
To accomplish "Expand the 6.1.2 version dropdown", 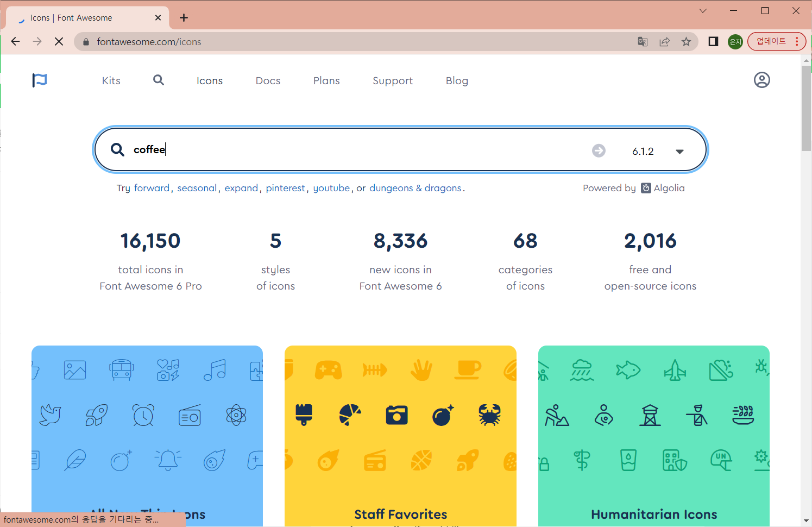I will point(679,152).
